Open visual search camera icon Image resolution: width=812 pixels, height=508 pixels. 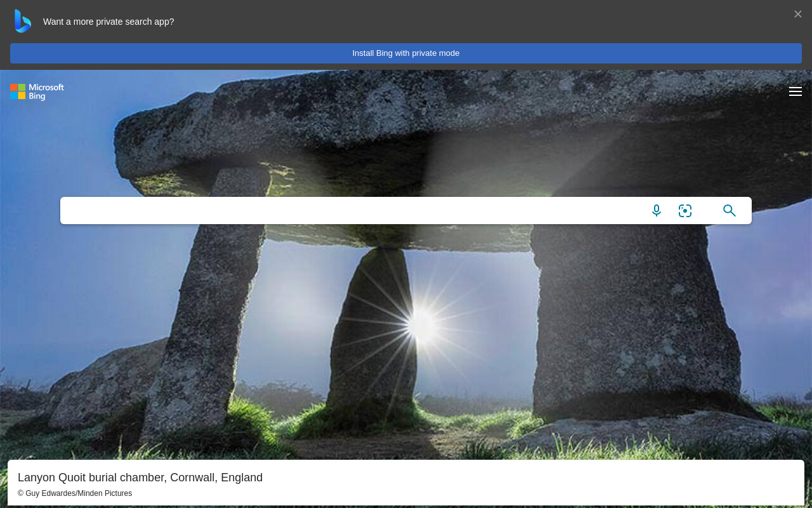tap(685, 211)
